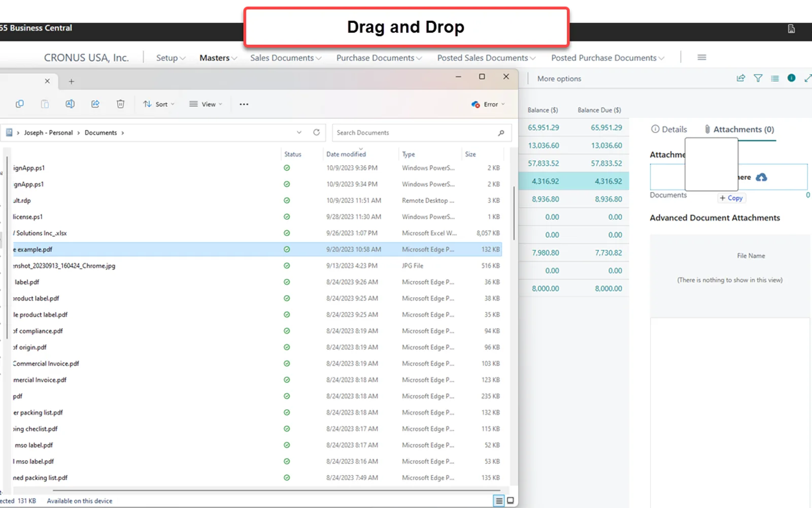Expand the Purchase Documents menu
This screenshot has height=508, width=812.
[x=379, y=58]
